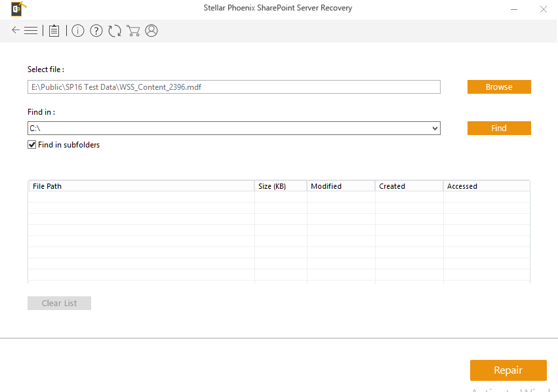Viewport: 558px width, 392px height.
Task: Click the update refresh arrows icon
Action: point(115,31)
